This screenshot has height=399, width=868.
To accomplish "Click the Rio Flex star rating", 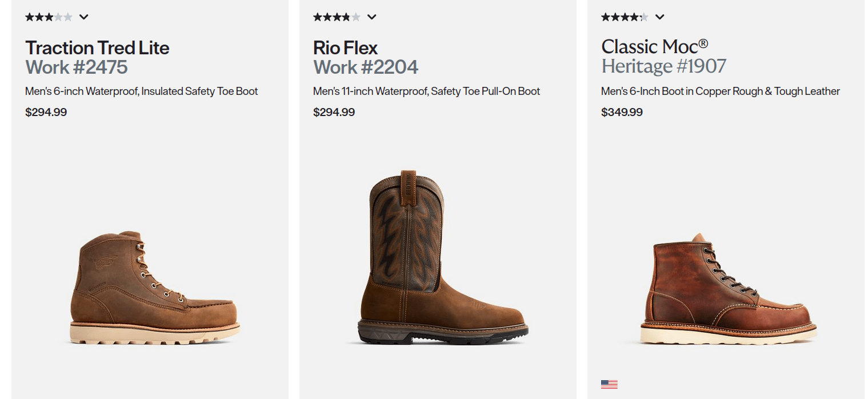I will [337, 17].
